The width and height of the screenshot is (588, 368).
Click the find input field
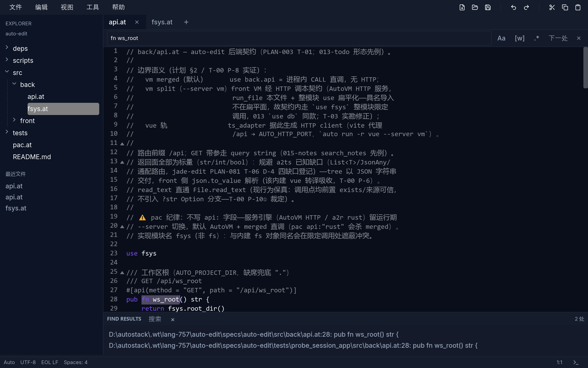click(x=299, y=38)
